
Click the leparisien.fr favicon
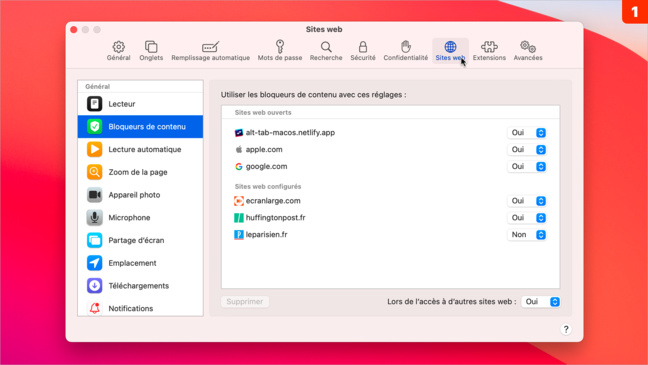(x=239, y=235)
